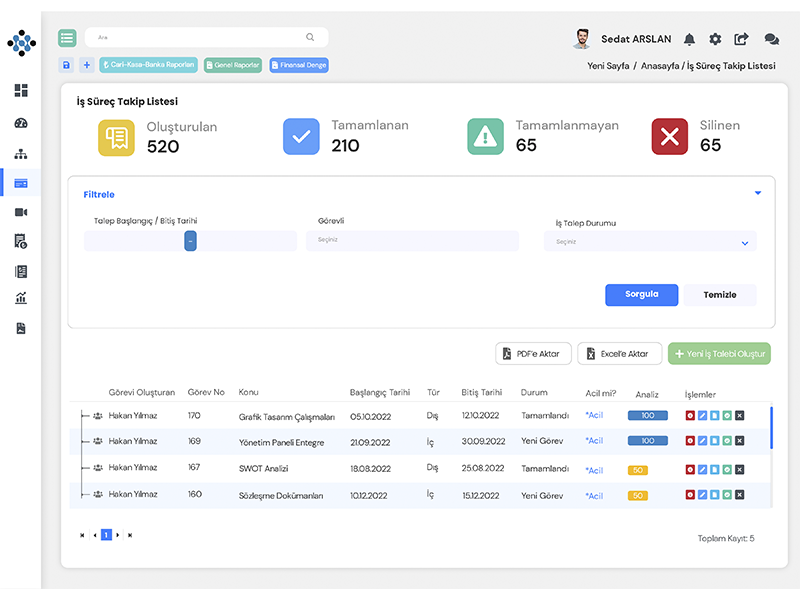Click the dark X cancel icon for task 160
The width and height of the screenshot is (800, 600).
(x=739, y=495)
